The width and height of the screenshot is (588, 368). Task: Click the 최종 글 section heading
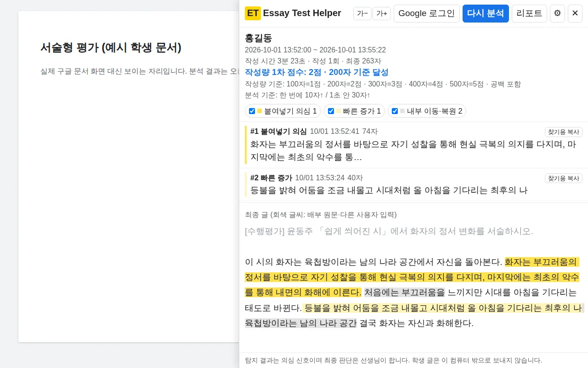(321, 215)
